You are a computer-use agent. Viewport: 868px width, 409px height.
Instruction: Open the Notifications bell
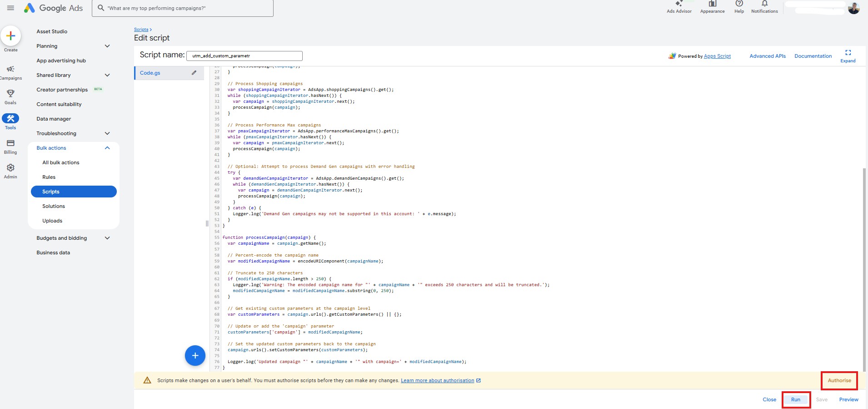[764, 5]
